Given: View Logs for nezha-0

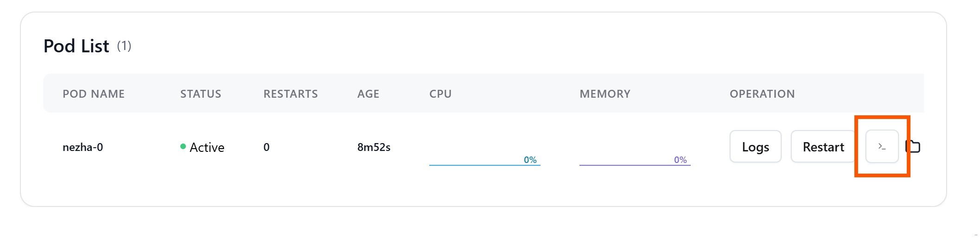Looking at the screenshot, I should [x=755, y=147].
